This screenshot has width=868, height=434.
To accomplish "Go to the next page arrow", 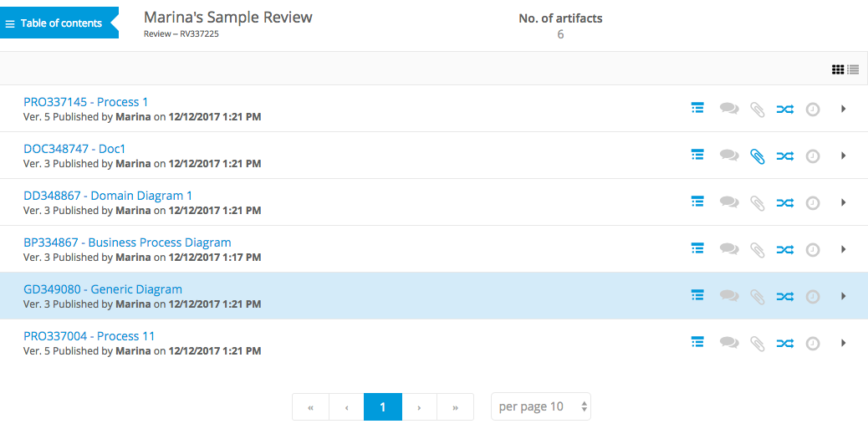I will (419, 407).
